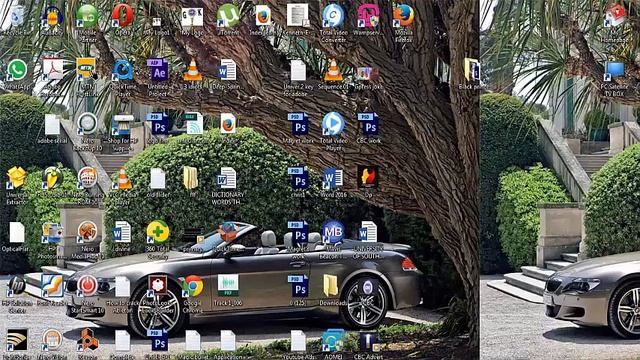Image resolution: width=640 pixels, height=360 pixels.
Task: Open the Deep Spirit Word document
Action: click(x=227, y=71)
